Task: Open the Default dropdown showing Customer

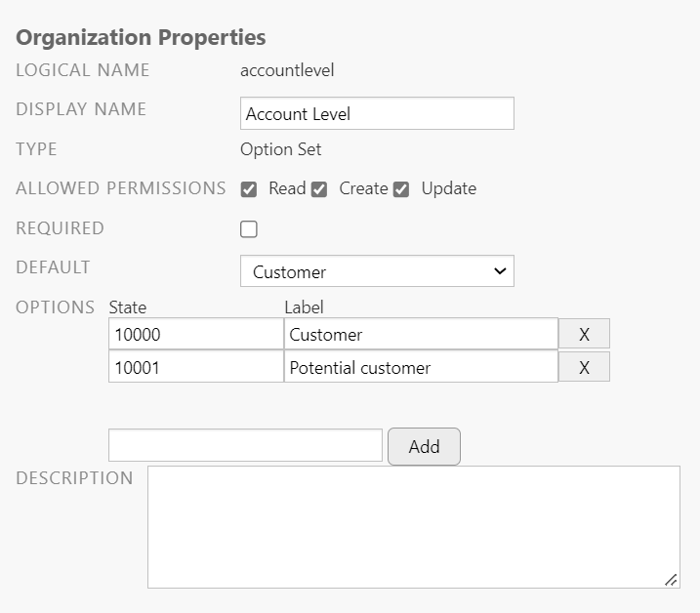Action: point(377,271)
